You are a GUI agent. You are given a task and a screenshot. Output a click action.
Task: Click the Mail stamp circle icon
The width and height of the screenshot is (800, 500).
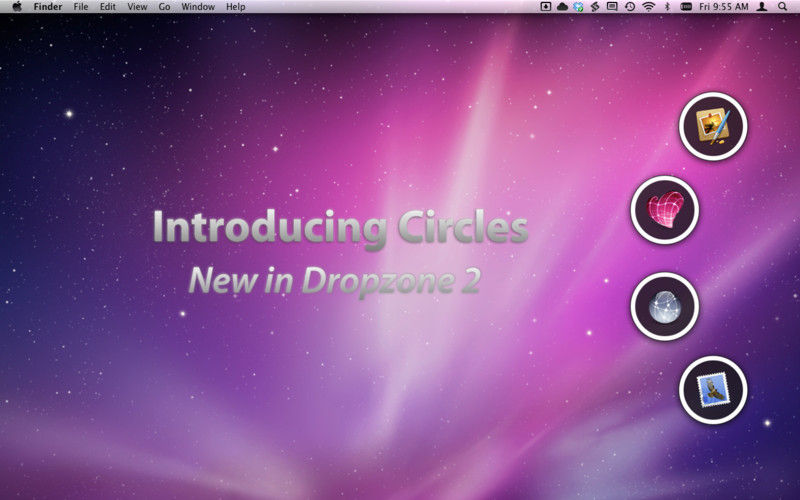[x=713, y=390]
